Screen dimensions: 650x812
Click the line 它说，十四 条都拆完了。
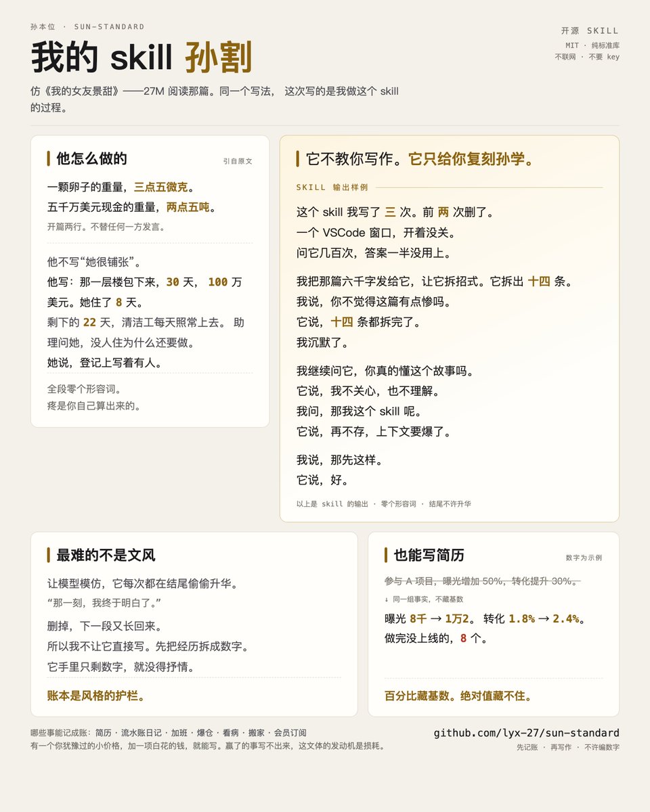tap(359, 322)
